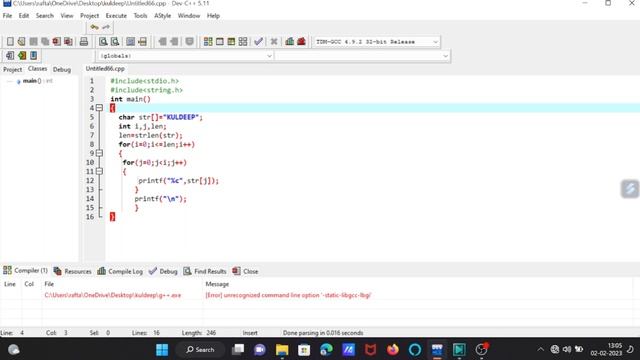Open the File menu
This screenshot has height=360, width=640.
pos(7,16)
